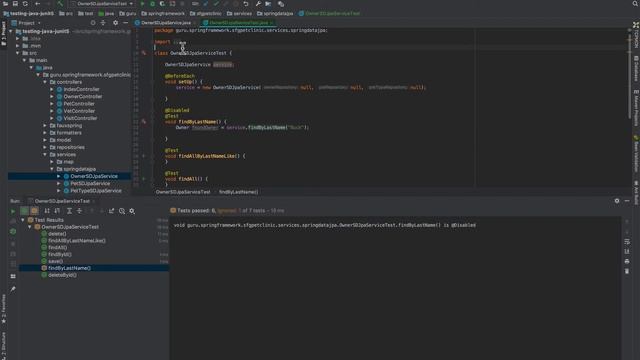The width and height of the screenshot is (640, 360).
Task: Expand model package node
Action: click(45, 140)
